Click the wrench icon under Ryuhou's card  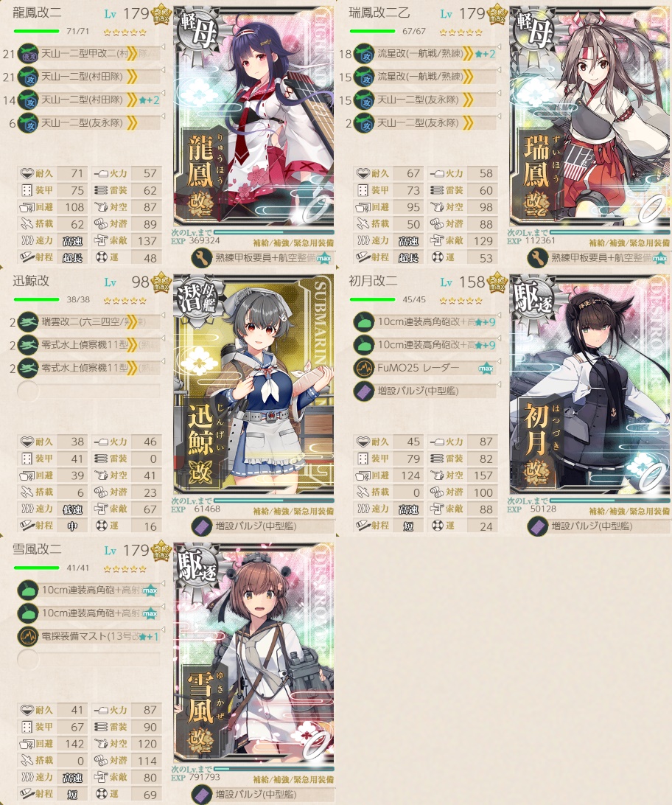[202, 258]
